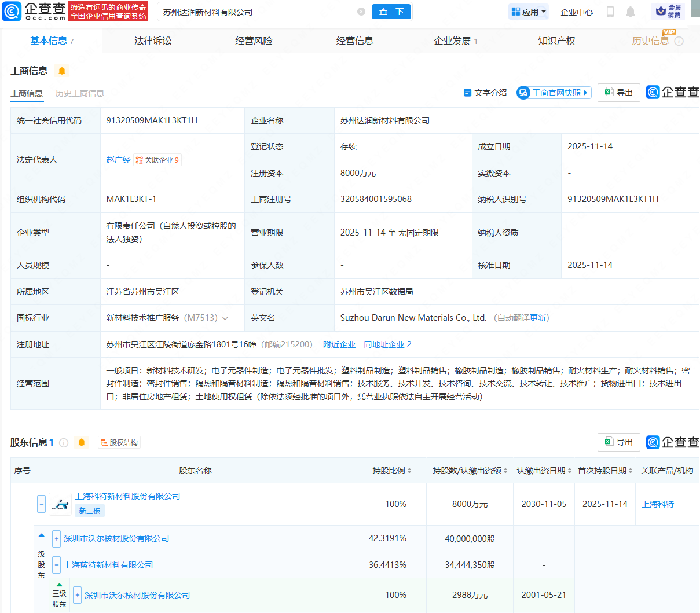Expand the 深圳市沃尔核材 third-level shareholder

coord(76,594)
